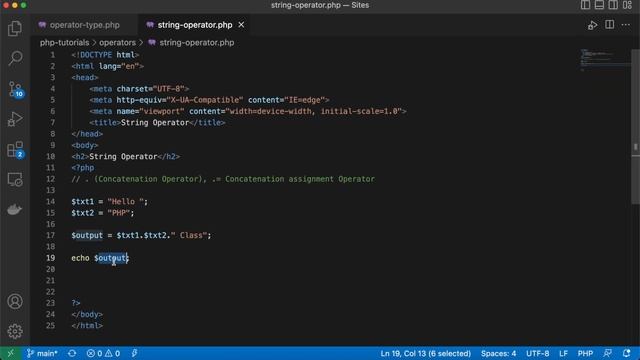This screenshot has width=640, height=360.
Task: Change file encoding UTF-8
Action: (538, 353)
